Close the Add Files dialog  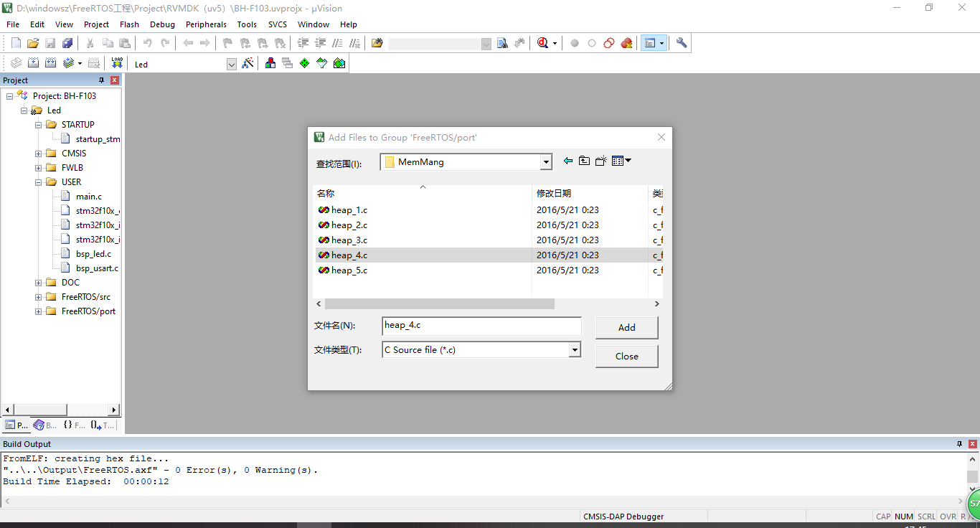pyautogui.click(x=626, y=356)
